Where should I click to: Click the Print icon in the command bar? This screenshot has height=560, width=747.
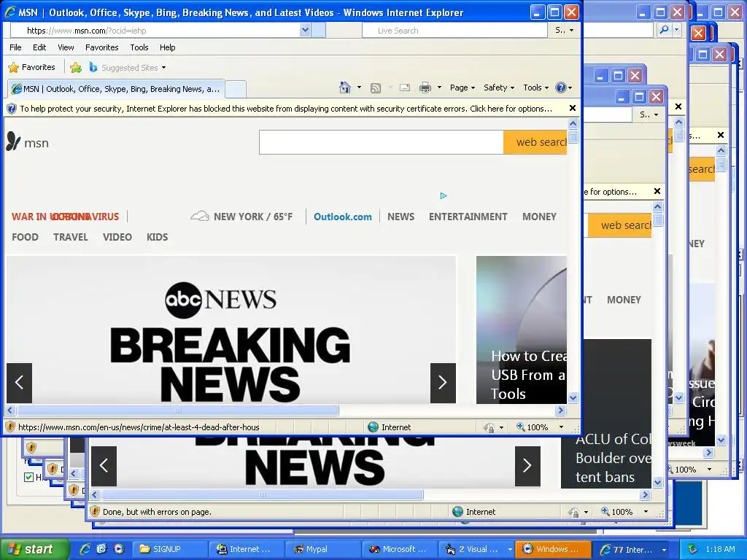pos(425,87)
